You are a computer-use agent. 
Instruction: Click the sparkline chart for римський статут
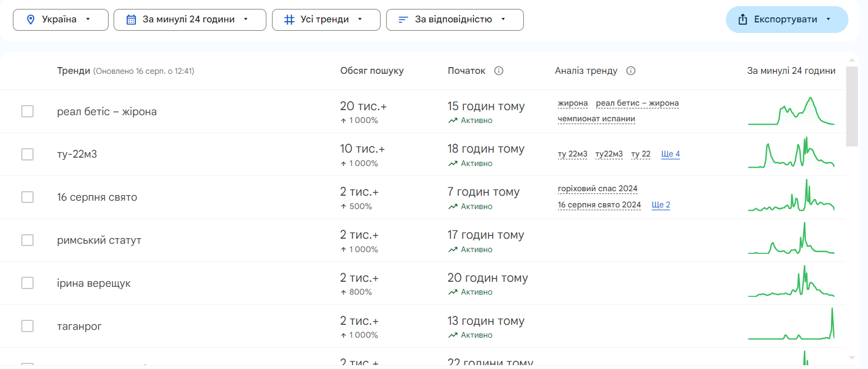(791, 238)
